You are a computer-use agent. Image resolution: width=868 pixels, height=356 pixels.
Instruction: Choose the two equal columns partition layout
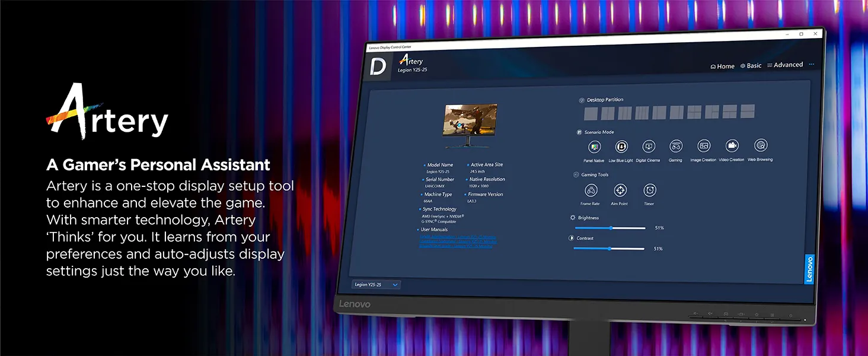coord(608,113)
